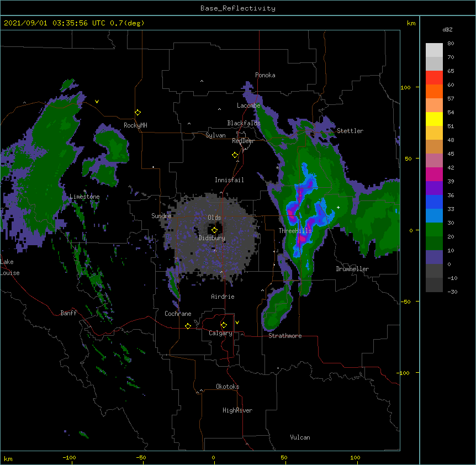Image resolution: width=476 pixels, height=465 pixels.
Task: Click the Sylvan label
Action: (x=215, y=135)
